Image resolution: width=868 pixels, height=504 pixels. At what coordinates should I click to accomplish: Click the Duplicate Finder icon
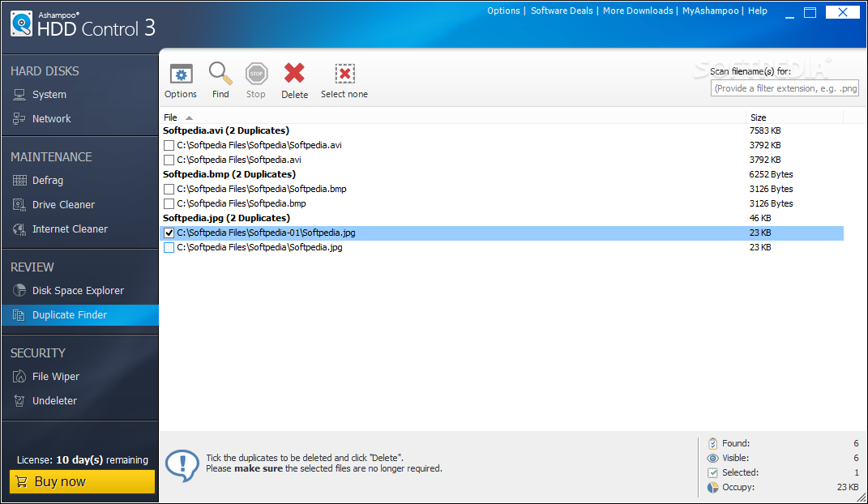19,314
